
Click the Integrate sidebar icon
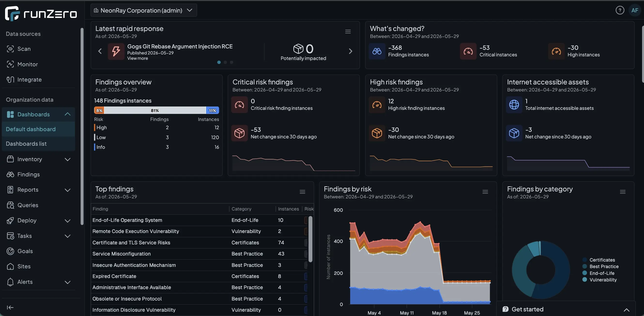tap(10, 79)
